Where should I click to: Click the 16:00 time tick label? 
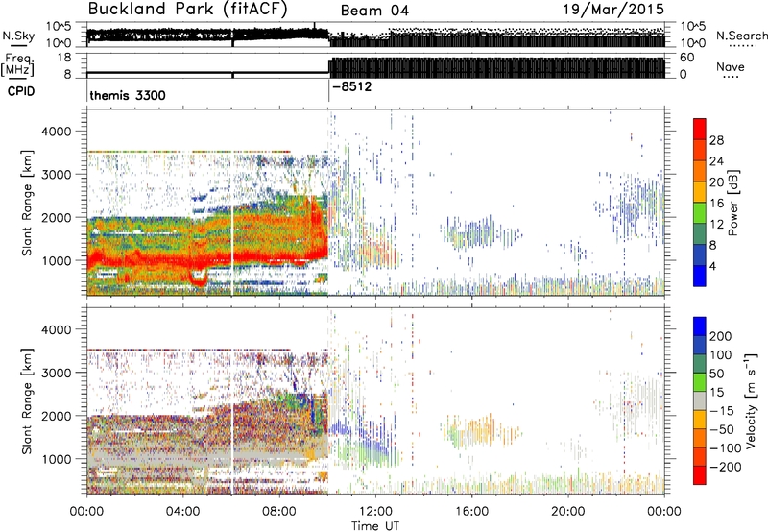point(471,512)
